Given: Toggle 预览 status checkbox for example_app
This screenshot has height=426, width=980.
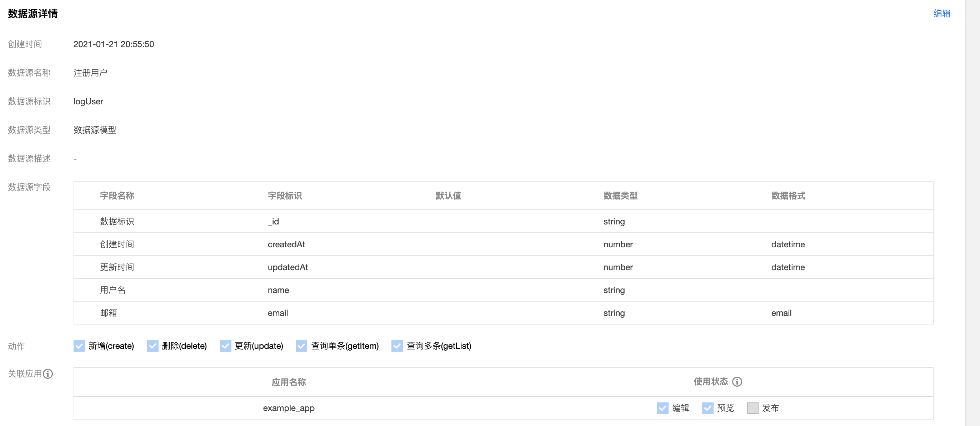Looking at the screenshot, I should [x=707, y=408].
